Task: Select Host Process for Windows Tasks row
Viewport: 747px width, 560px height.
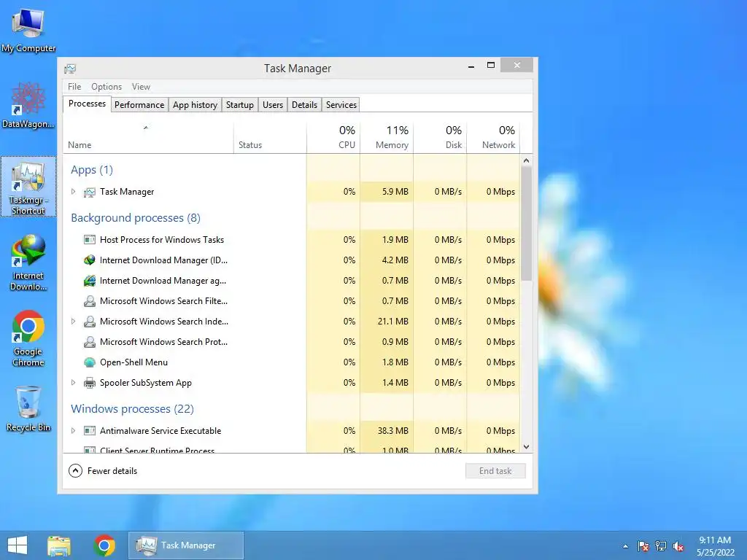Action: (292, 240)
